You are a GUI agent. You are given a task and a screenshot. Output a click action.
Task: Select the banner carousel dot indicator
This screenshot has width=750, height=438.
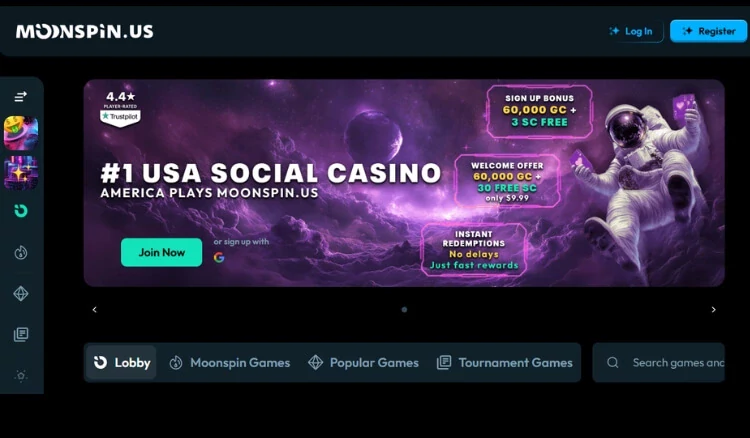[x=404, y=310]
